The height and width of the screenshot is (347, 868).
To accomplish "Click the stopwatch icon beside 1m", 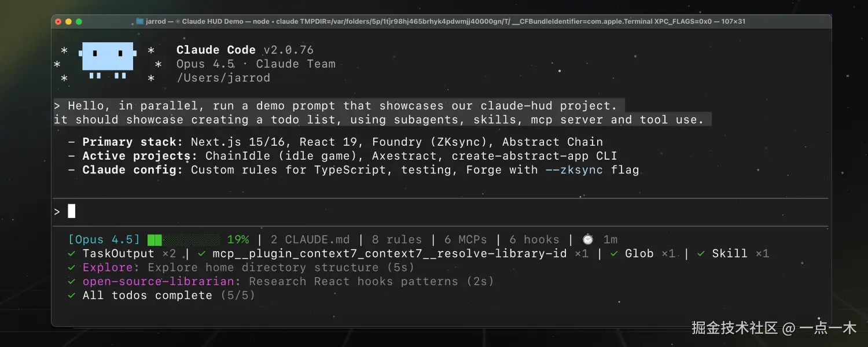I will 588,239.
